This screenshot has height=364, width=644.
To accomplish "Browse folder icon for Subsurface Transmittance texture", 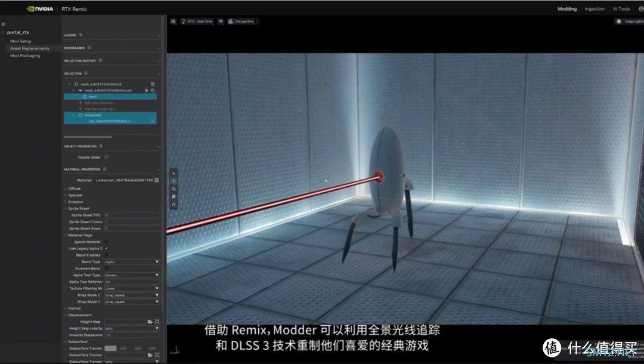I will click(x=150, y=355).
